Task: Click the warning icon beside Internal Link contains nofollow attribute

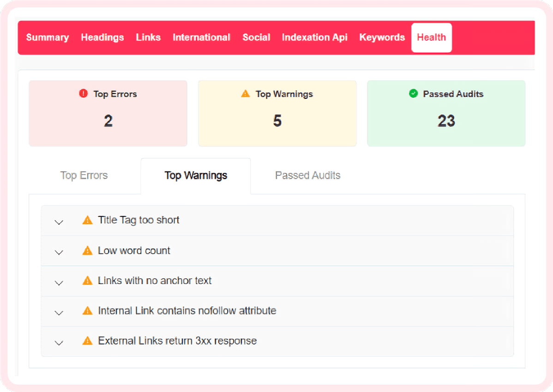Action: (87, 311)
